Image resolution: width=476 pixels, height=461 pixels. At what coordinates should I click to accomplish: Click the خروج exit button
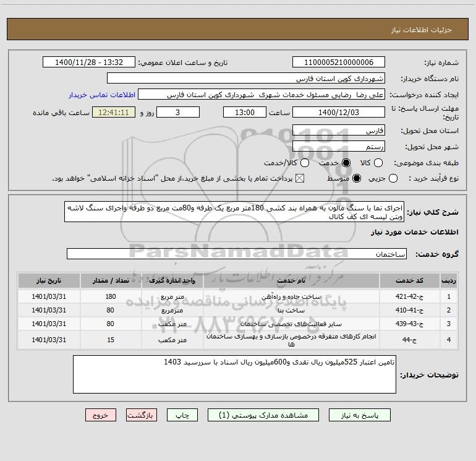point(101,415)
